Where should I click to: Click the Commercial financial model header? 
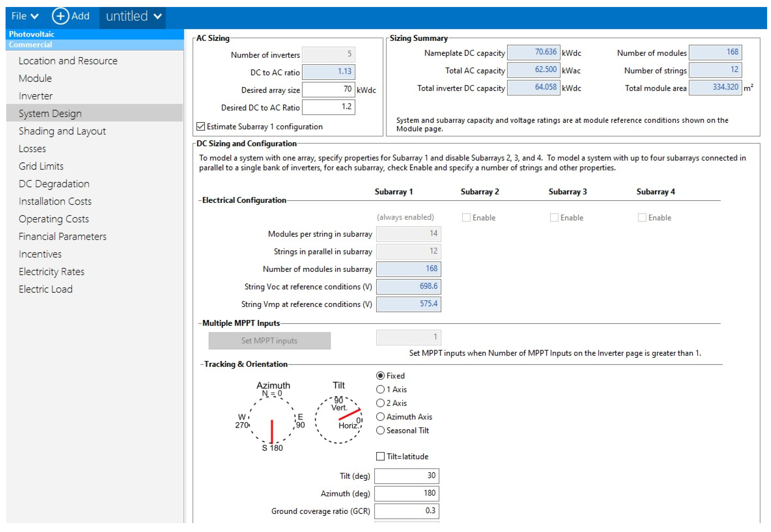pos(95,45)
